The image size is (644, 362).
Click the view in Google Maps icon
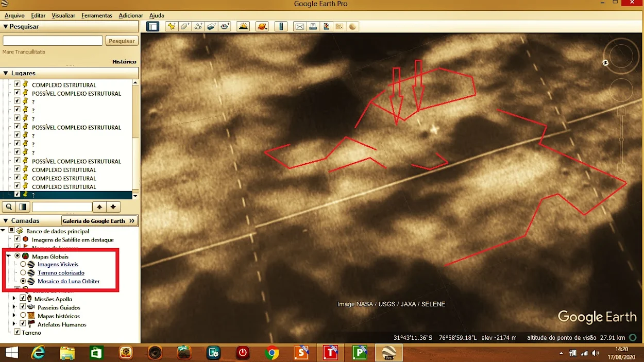tap(340, 26)
